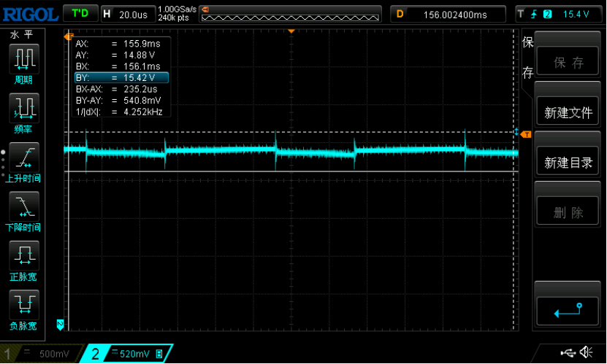This screenshot has height=364, width=607.
Task: Click the New Directory (新建目录) button
Action: pos(568,162)
